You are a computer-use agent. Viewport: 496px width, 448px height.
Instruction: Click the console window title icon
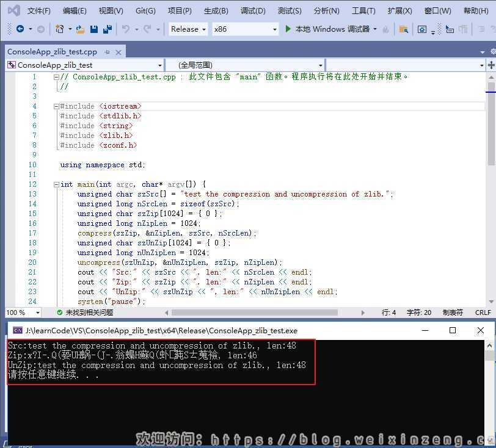click(x=17, y=330)
